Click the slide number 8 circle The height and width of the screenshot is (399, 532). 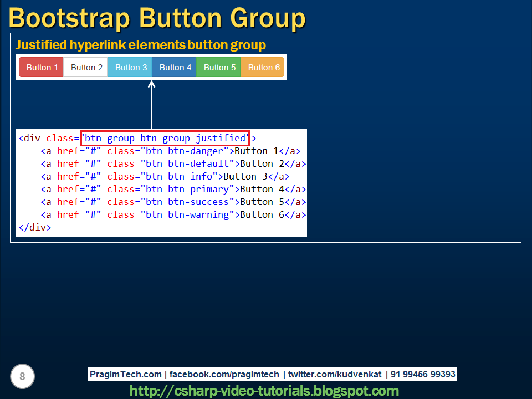22,376
